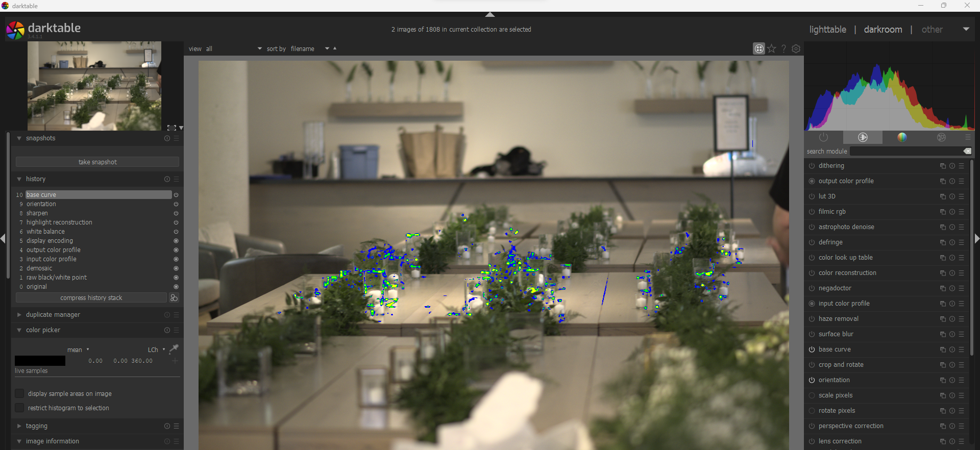Click compress history stack button
Image resolution: width=980 pixels, height=450 pixels.
91,298
